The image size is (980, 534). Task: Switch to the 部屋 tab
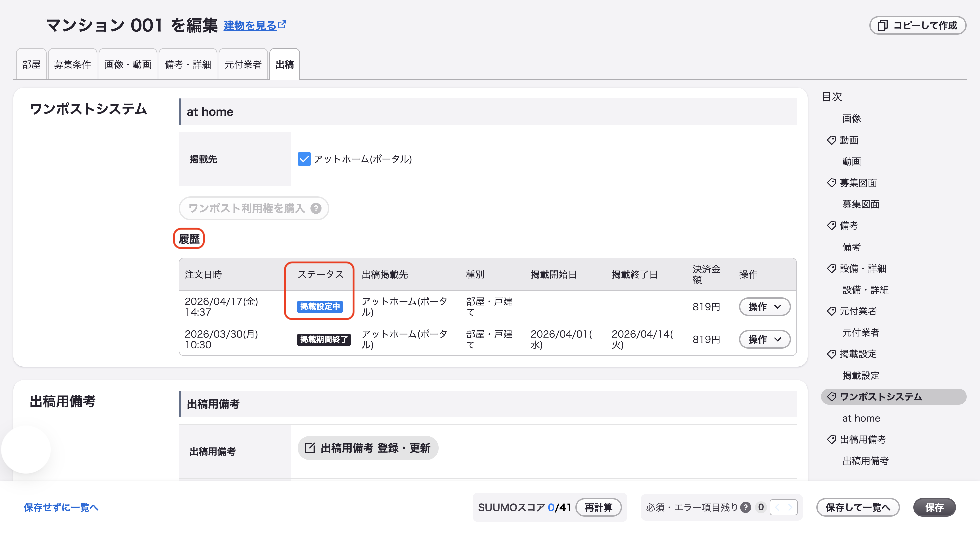31,64
